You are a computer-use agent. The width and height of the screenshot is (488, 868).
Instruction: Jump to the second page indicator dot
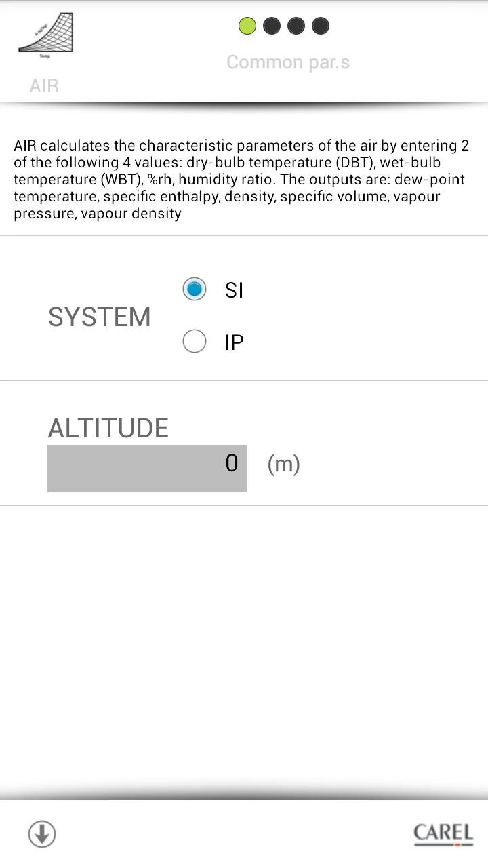point(272,26)
